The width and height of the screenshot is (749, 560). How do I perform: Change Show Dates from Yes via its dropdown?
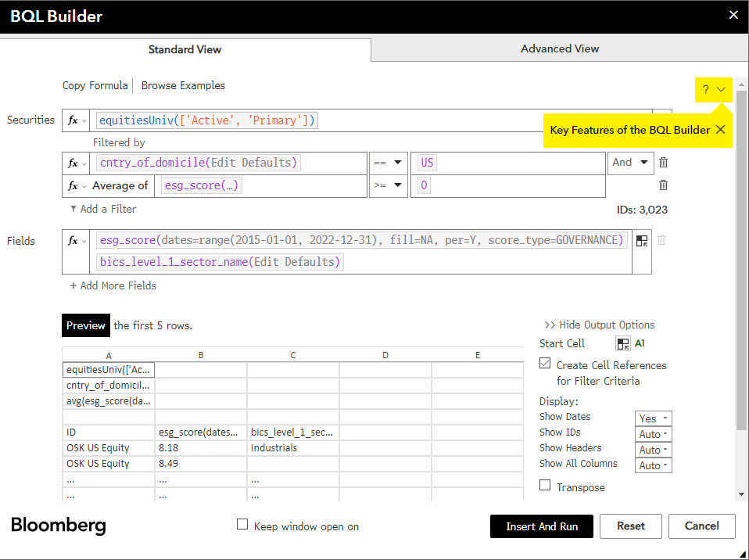(653, 418)
